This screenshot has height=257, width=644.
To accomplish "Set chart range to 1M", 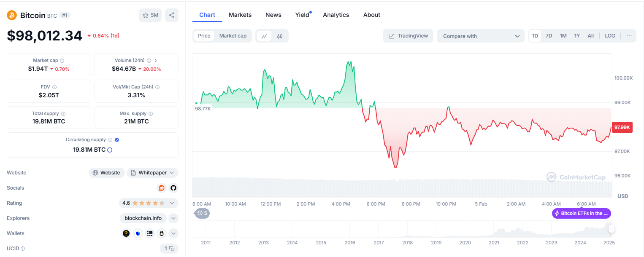I will pyautogui.click(x=563, y=36).
